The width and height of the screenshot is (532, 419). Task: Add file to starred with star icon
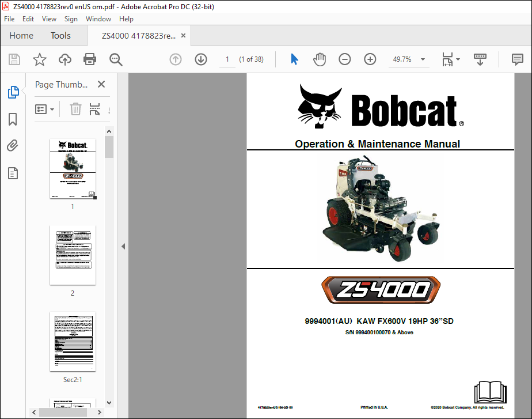pos(39,59)
